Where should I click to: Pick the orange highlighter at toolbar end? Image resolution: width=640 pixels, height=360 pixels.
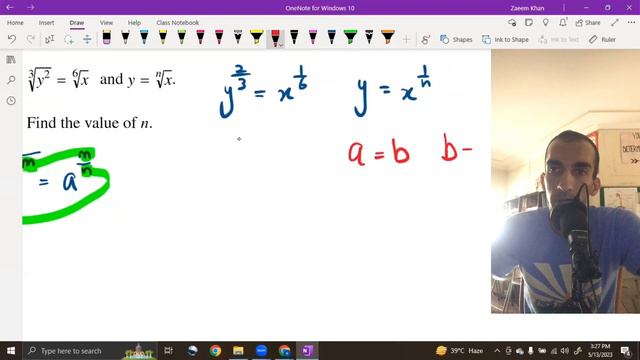pos(388,38)
